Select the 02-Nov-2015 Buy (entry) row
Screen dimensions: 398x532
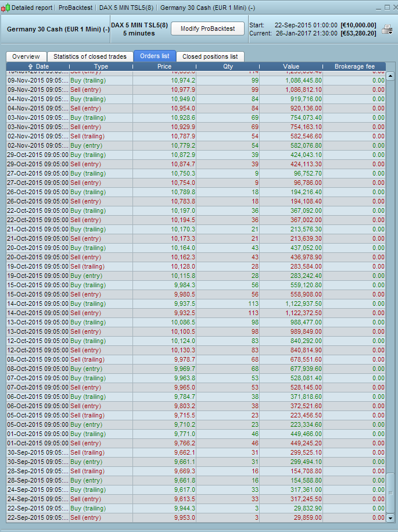[x=196, y=145]
